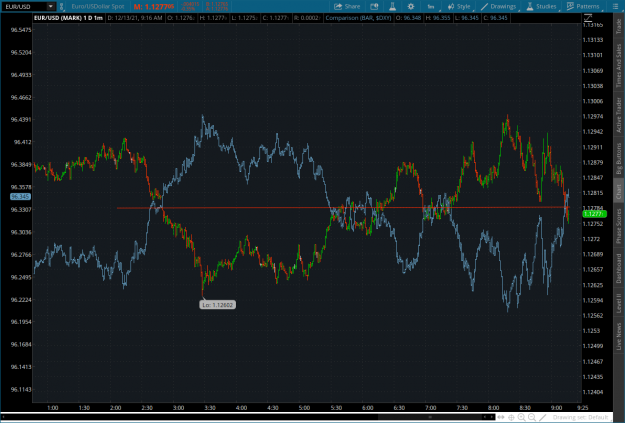The height and width of the screenshot is (423, 625).
Task: Open the hamburger menu at top right
Action: pyautogui.click(x=615, y=6)
